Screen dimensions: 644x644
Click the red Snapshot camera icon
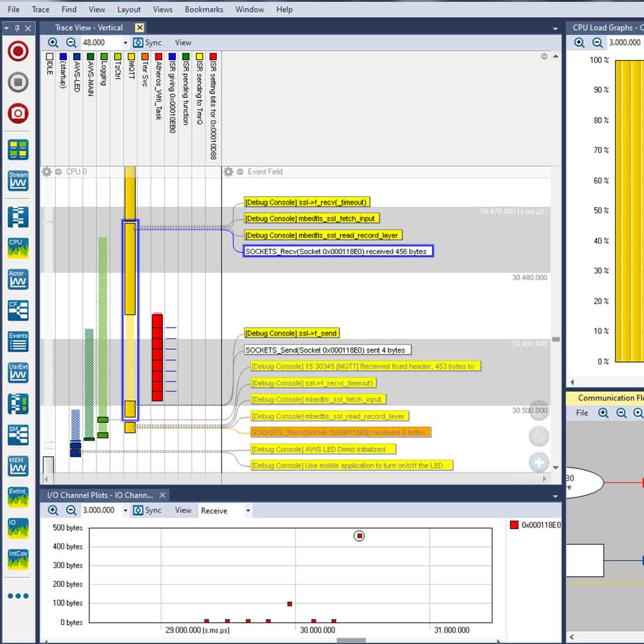click(x=18, y=113)
